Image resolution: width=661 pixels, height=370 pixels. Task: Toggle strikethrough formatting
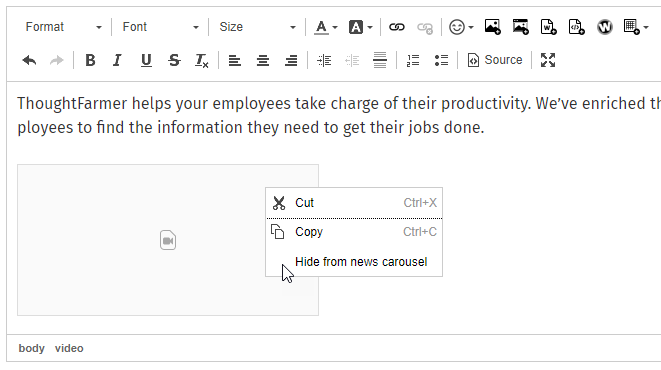point(174,60)
